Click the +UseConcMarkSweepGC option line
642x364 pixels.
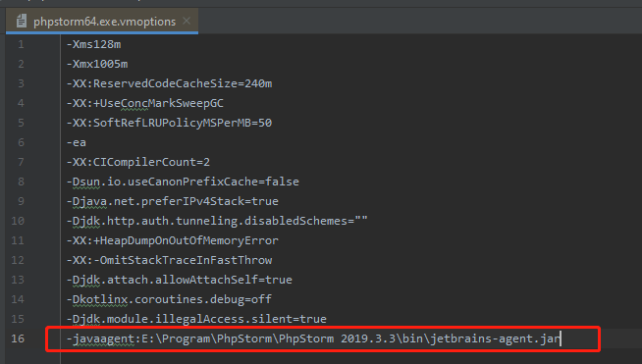145,103
